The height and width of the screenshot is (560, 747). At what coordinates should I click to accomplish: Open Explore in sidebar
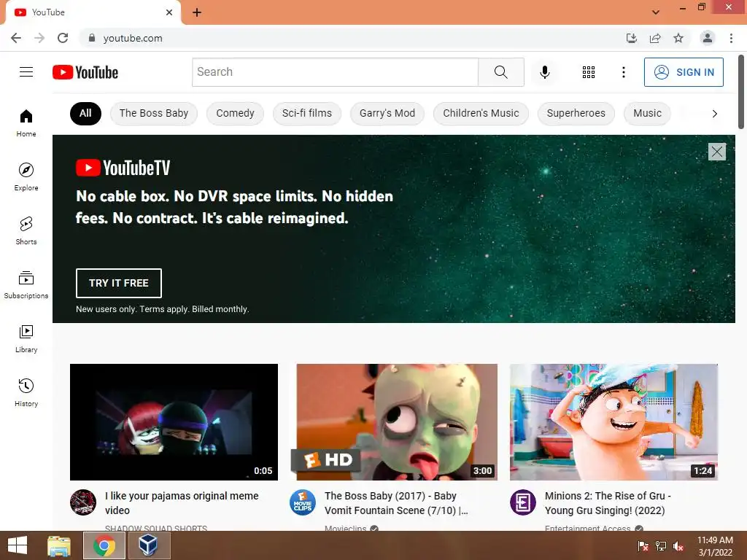coord(26,176)
